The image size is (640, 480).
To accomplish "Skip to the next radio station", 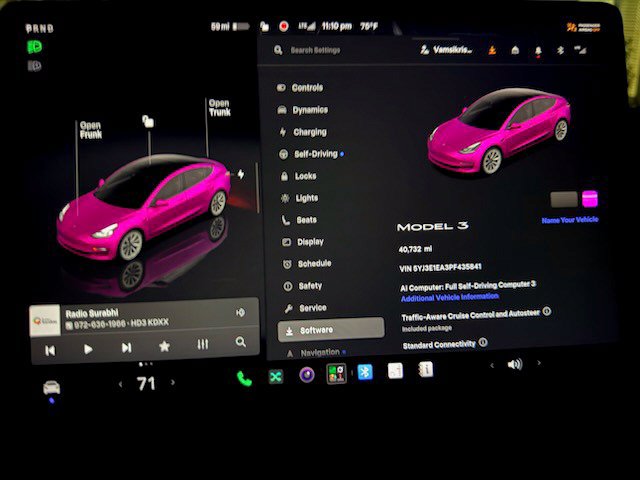I will pos(127,348).
